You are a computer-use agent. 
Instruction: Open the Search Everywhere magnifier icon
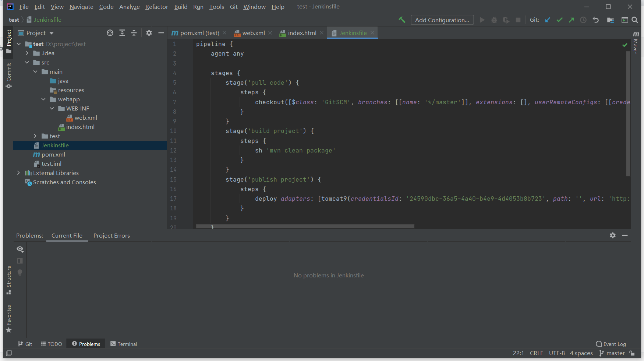tap(635, 20)
